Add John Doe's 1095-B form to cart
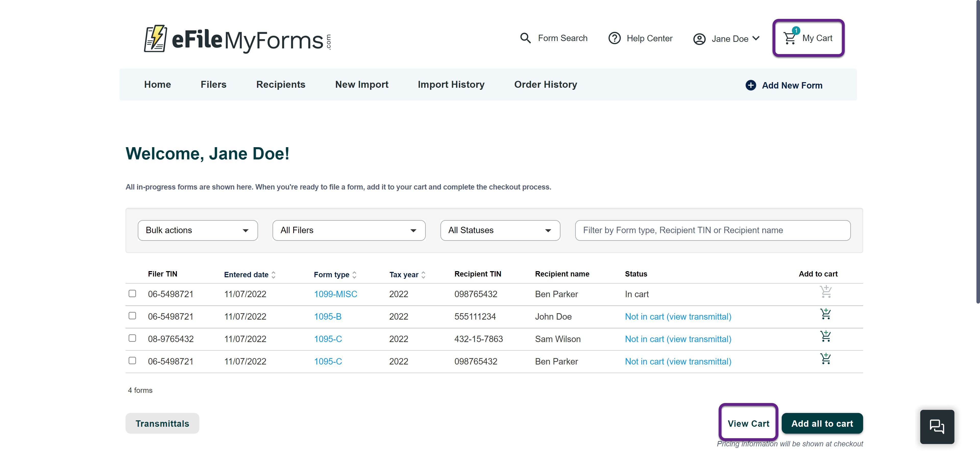The height and width of the screenshot is (466, 980). coord(825,314)
